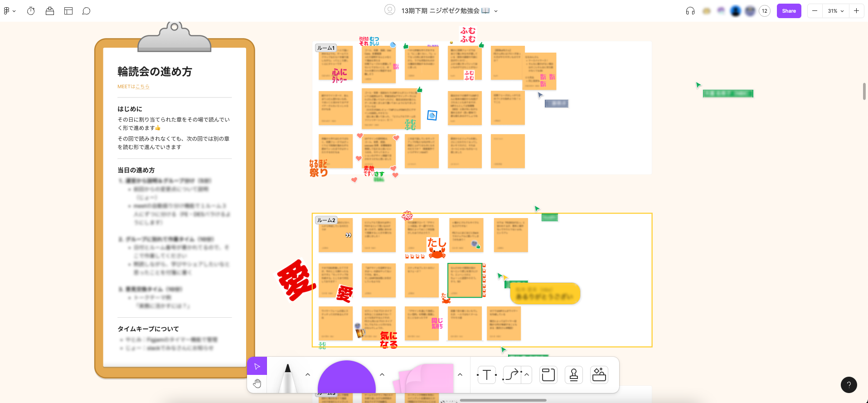
Task: Select the なるほど祭り sticker
Action: [x=318, y=168]
